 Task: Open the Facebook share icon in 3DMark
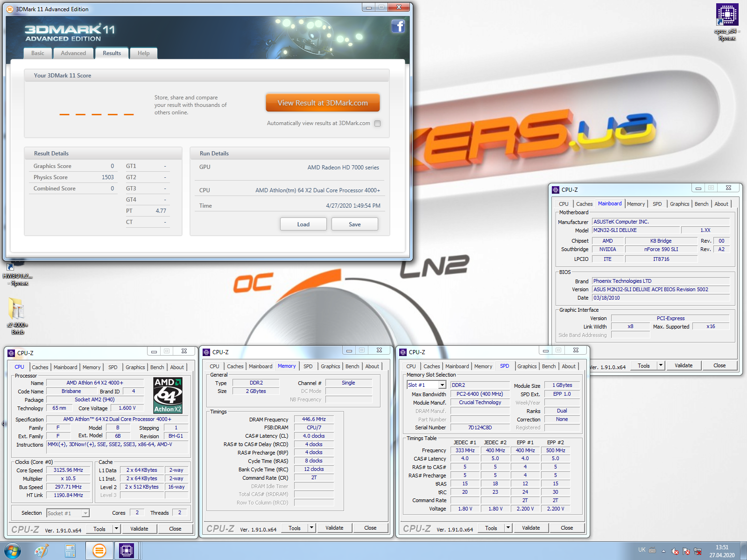[398, 26]
